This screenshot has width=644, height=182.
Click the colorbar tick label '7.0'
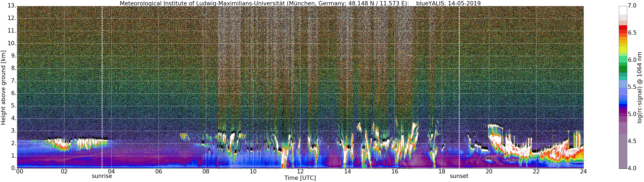pyautogui.click(x=632, y=6)
